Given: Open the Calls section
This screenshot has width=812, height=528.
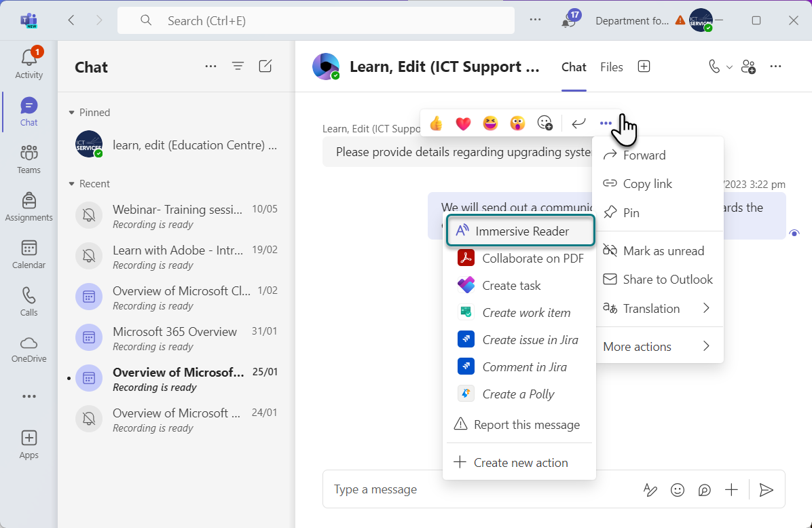Looking at the screenshot, I should pyautogui.click(x=29, y=302).
